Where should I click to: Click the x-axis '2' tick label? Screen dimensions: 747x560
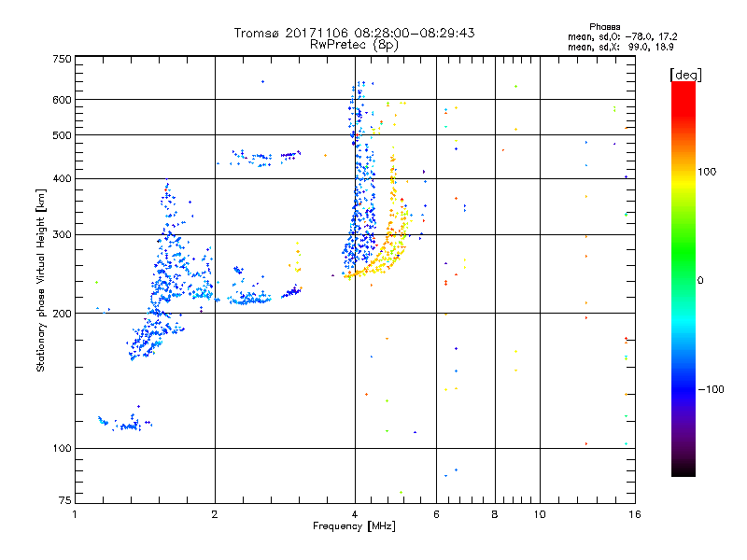[x=215, y=514]
